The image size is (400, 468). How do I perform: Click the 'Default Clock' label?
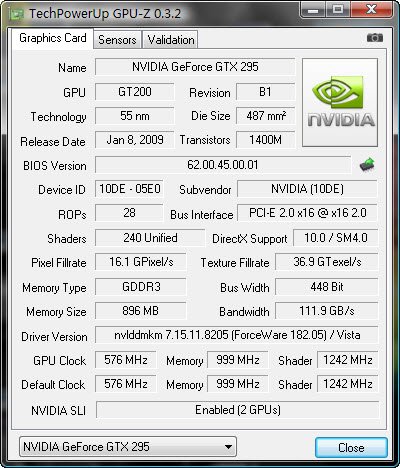(x=53, y=385)
